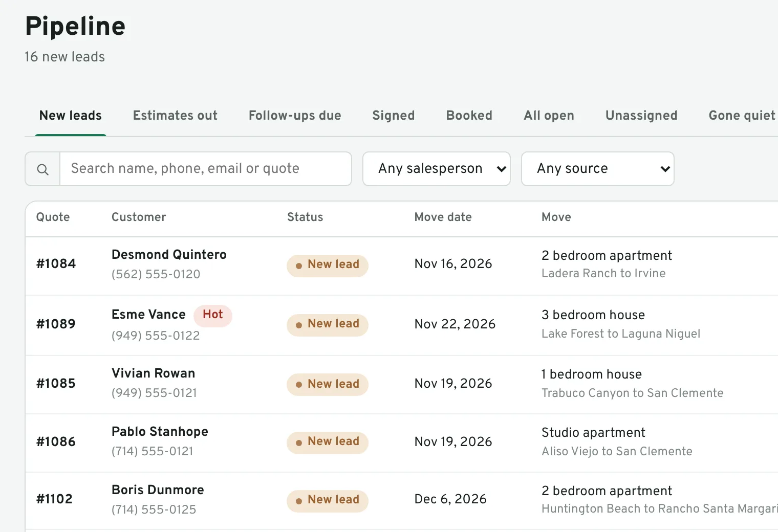
Task: Click the Customer column header
Action: point(139,217)
